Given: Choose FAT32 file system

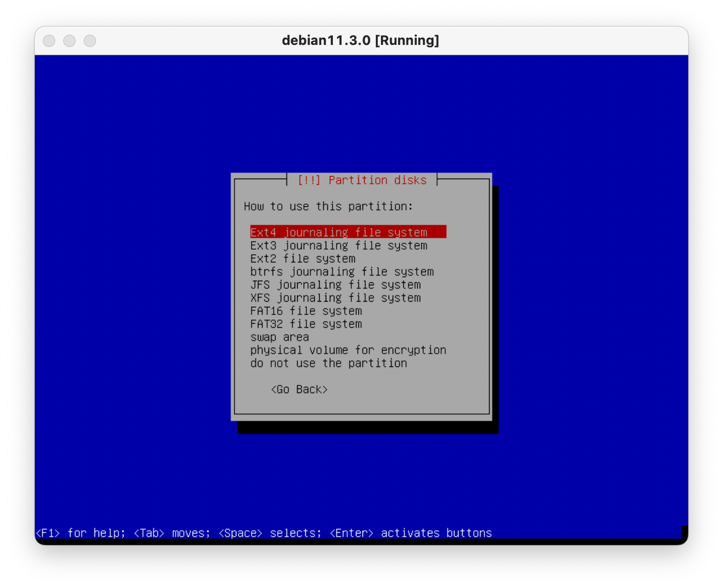Looking at the screenshot, I should [x=306, y=324].
